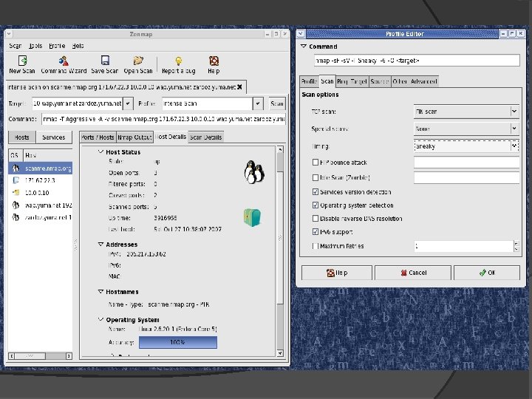Open the Help menu in Zenmap menu bar
532x399 pixels.
tap(78, 46)
